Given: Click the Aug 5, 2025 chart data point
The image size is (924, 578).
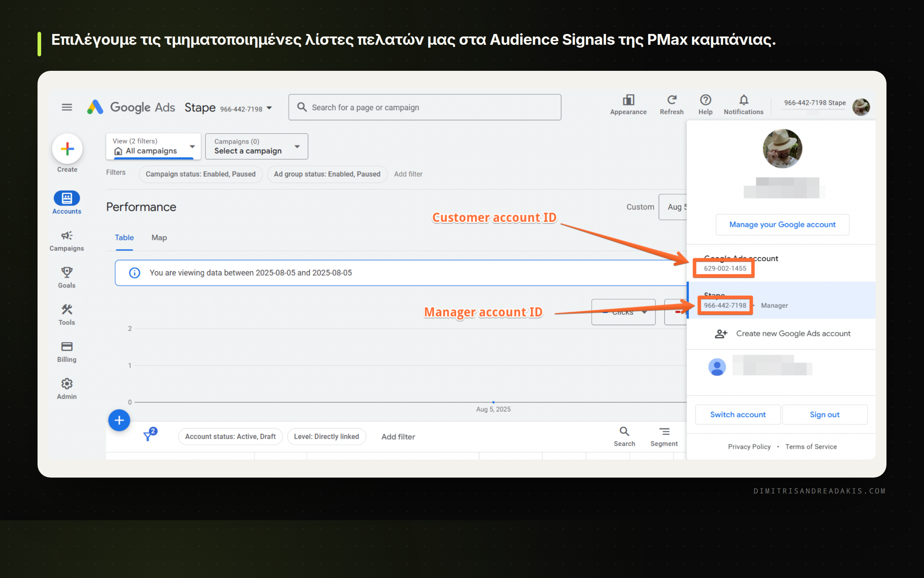Looking at the screenshot, I should pyautogui.click(x=493, y=402).
